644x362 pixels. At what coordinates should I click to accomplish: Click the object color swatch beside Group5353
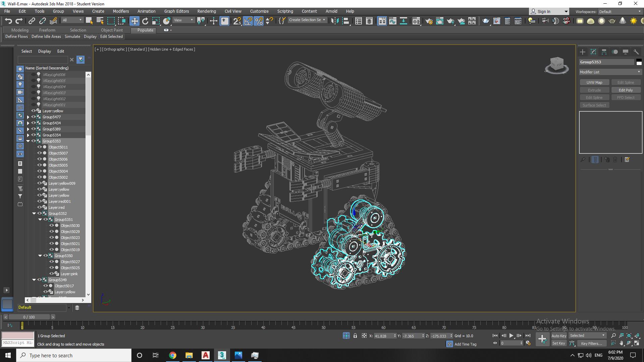point(639,62)
